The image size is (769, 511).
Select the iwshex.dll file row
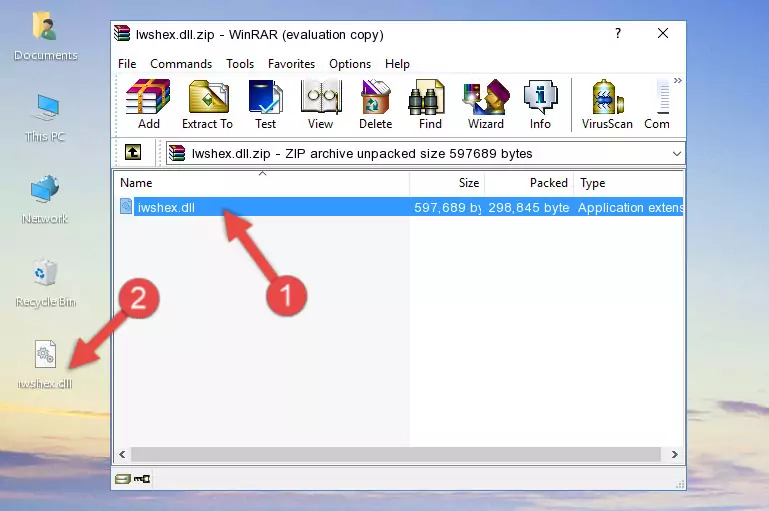401,207
